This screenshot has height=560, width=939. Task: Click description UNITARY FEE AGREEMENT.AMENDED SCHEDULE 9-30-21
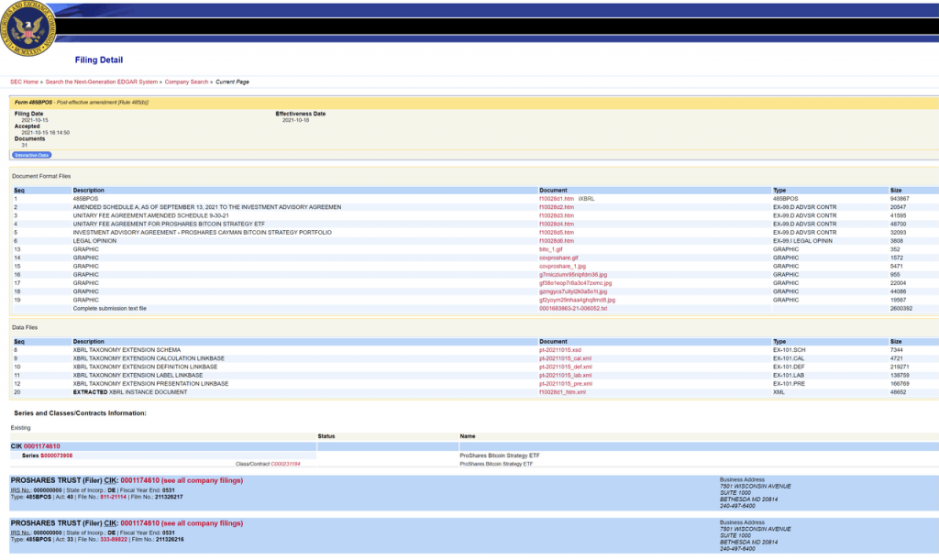[151, 215]
